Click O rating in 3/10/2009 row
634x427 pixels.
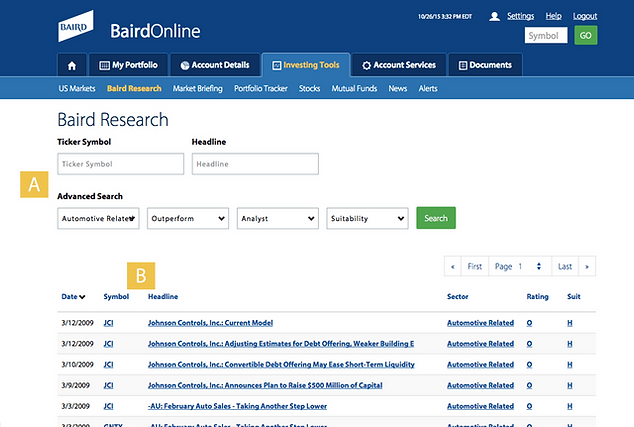(x=529, y=365)
